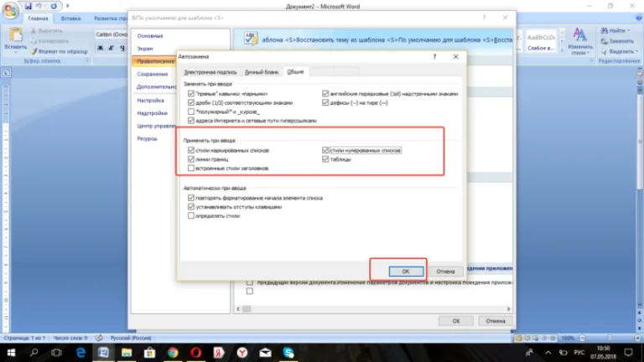Select Основные in Word options list

150,36
